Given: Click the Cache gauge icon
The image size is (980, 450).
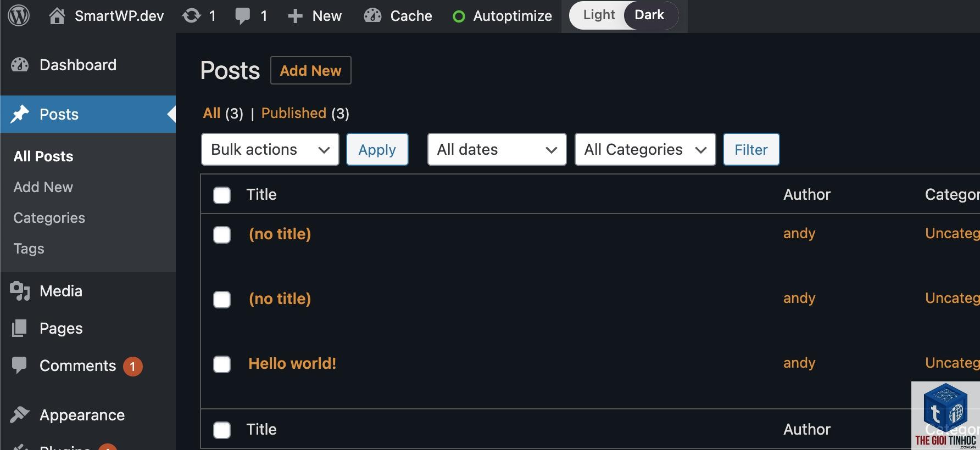Looking at the screenshot, I should [x=372, y=16].
